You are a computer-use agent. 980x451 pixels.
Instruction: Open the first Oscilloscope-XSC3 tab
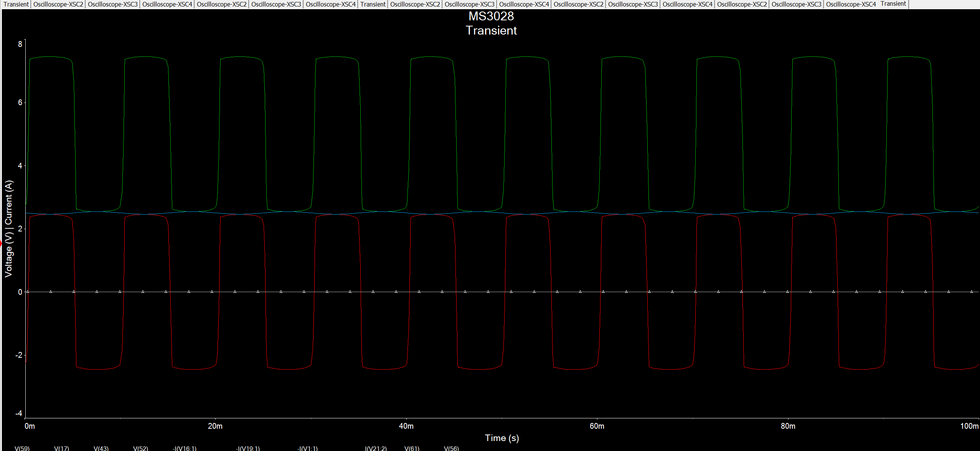(x=113, y=4)
